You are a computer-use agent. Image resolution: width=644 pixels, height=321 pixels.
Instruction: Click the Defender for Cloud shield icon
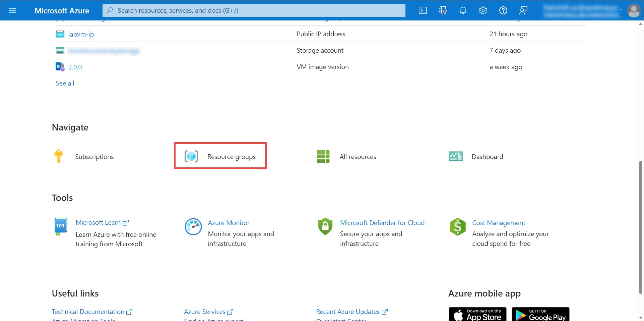pos(325,226)
